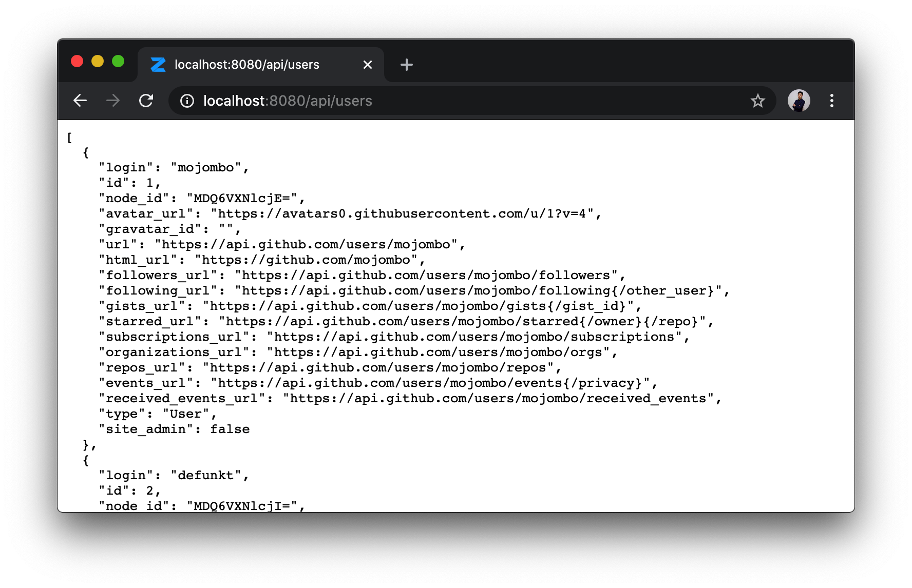Click the "type": "User" line
The width and height of the screenshot is (912, 588).
pos(158,414)
